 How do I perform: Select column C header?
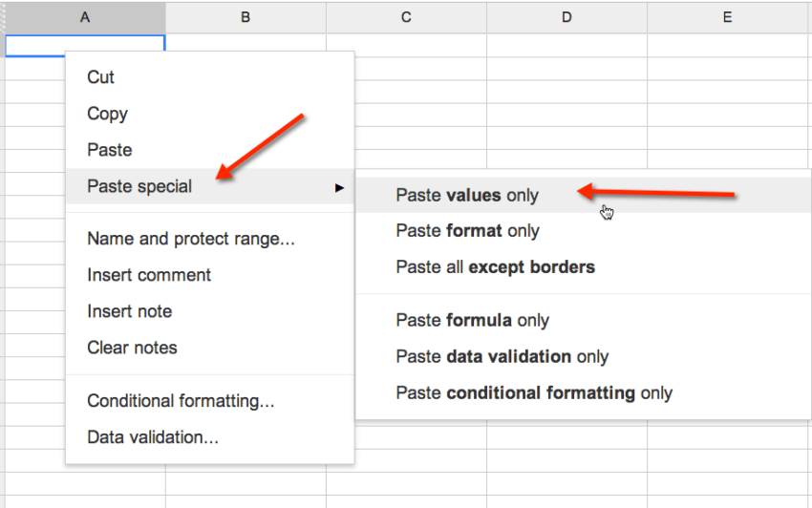click(407, 17)
